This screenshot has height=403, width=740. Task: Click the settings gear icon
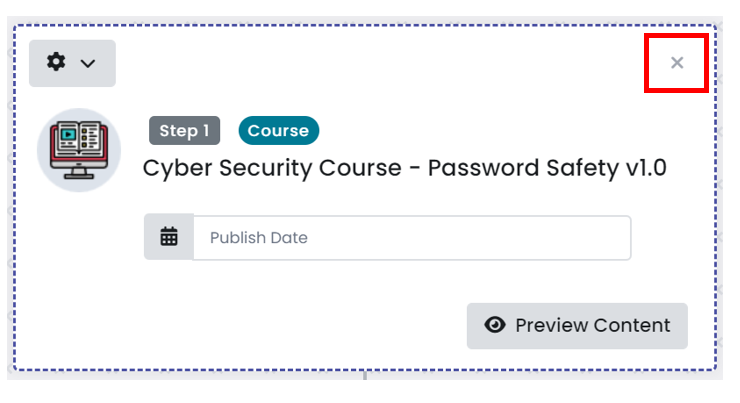(56, 62)
